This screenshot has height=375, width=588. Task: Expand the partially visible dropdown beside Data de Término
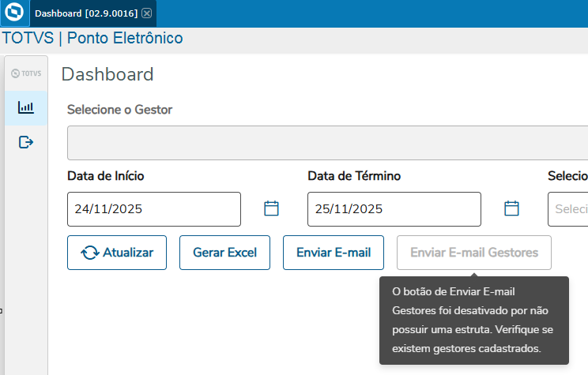(x=568, y=209)
